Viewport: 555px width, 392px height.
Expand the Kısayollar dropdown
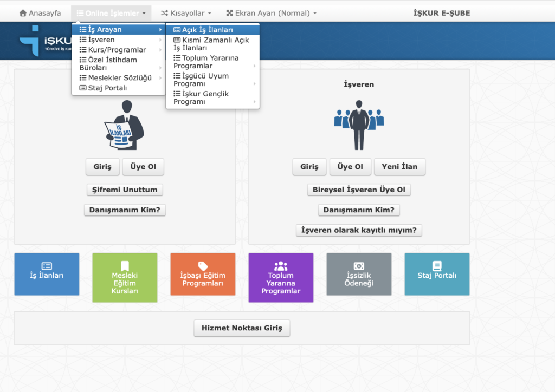click(186, 13)
